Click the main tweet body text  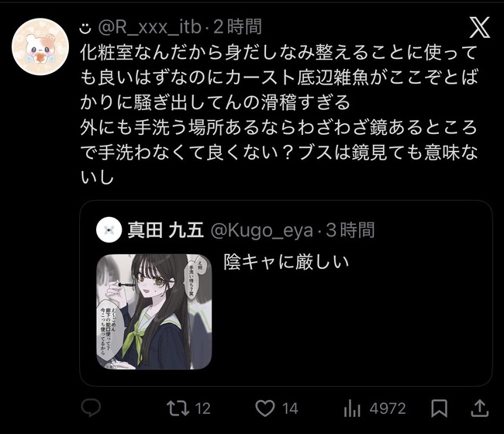(278, 115)
